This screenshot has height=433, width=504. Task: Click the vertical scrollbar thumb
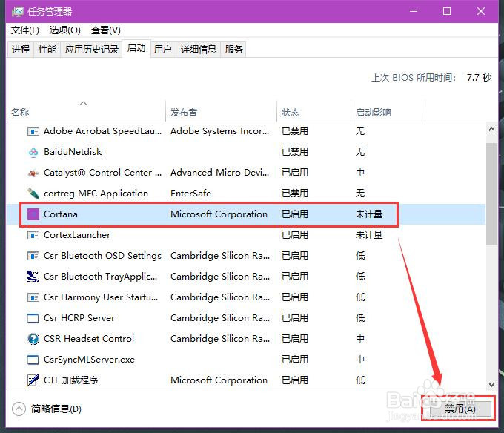(491, 194)
